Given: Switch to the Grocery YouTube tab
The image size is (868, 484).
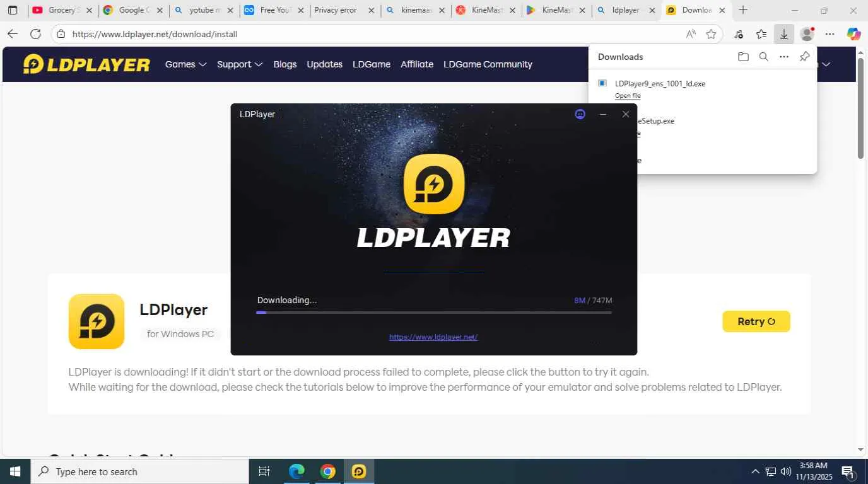Looking at the screenshot, I should (63, 10).
